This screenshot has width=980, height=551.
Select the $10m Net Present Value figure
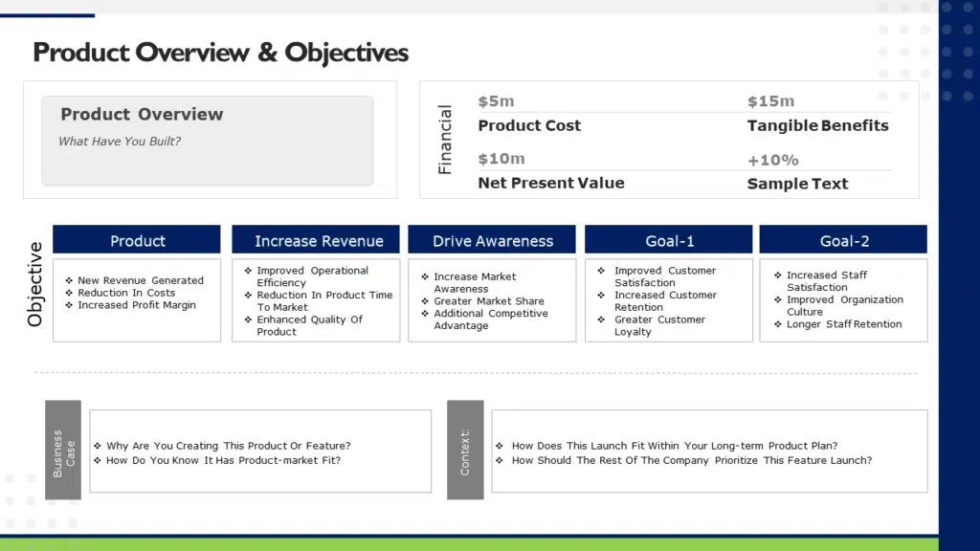pyautogui.click(x=501, y=159)
